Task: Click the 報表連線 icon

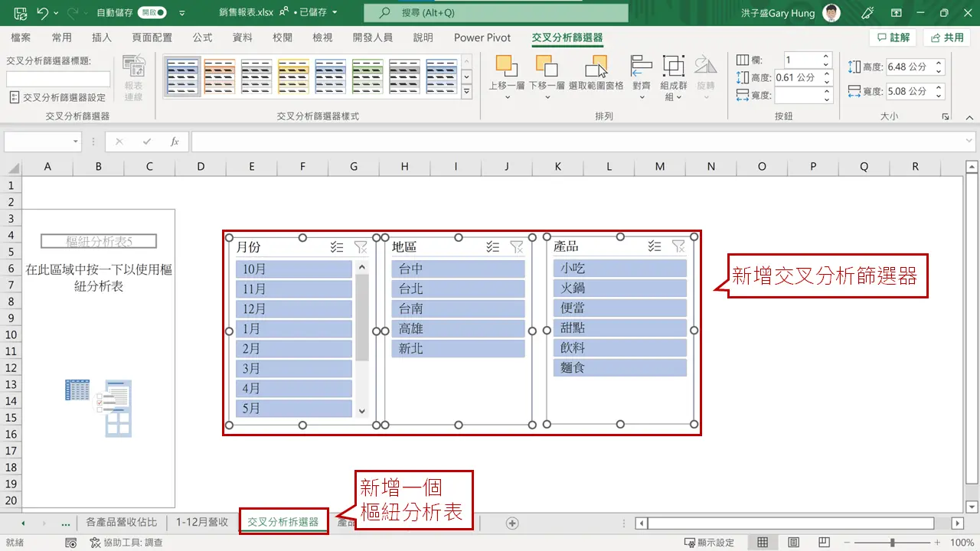Action: 134,78
